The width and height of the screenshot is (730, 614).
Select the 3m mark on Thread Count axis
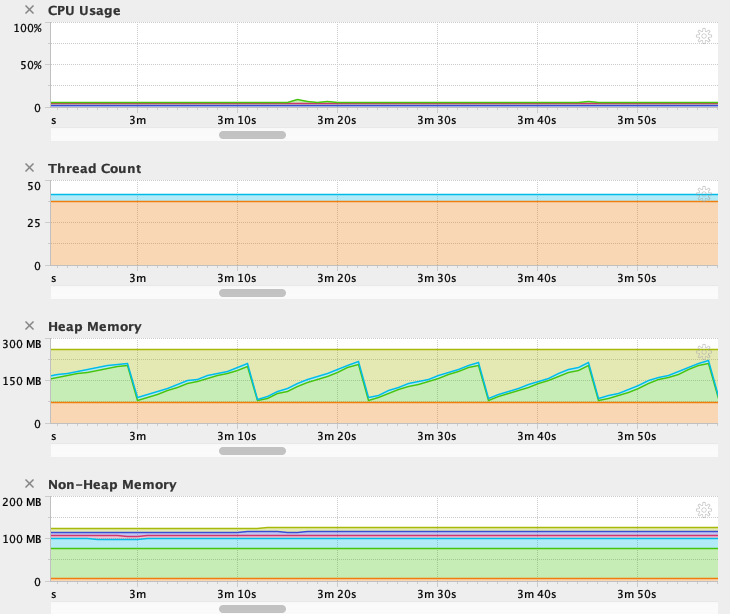138,279
